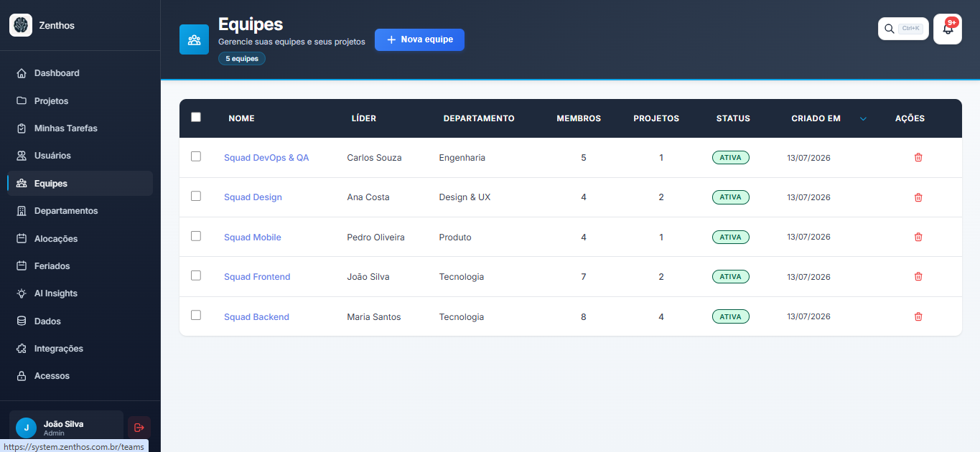The image size is (980, 452).
Task: Select Equipes in the sidebar
Action: pos(80,184)
